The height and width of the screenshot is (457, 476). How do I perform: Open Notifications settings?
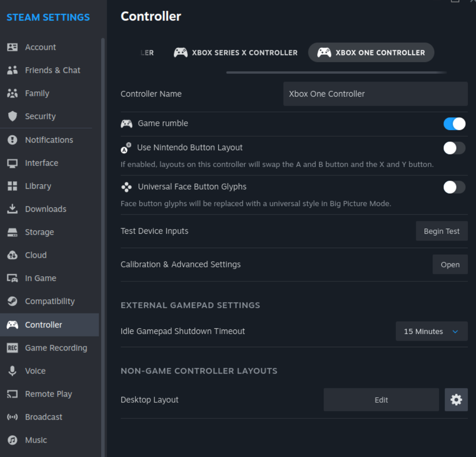pos(49,140)
